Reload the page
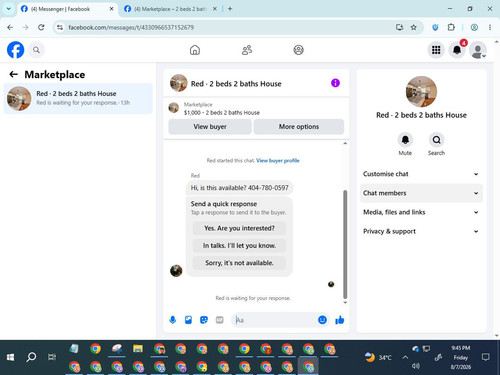The height and width of the screenshot is (375, 500). [41, 27]
